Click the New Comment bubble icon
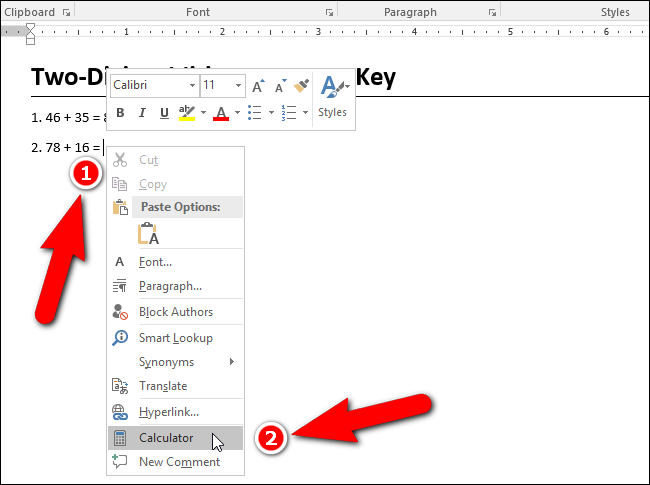This screenshot has height=485, width=650. (119, 461)
